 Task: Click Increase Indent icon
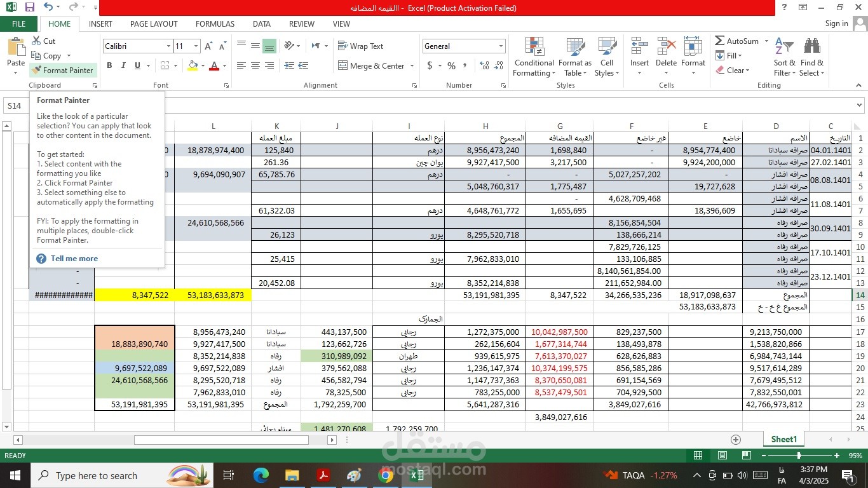(303, 65)
